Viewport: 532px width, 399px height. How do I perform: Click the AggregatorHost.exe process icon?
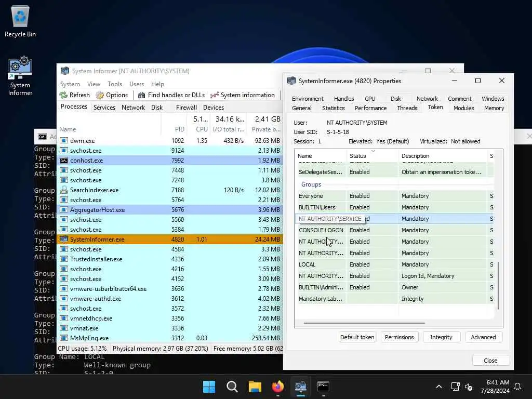click(63, 210)
